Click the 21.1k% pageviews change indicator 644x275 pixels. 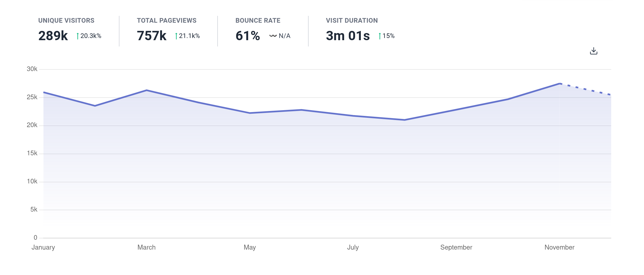(187, 36)
